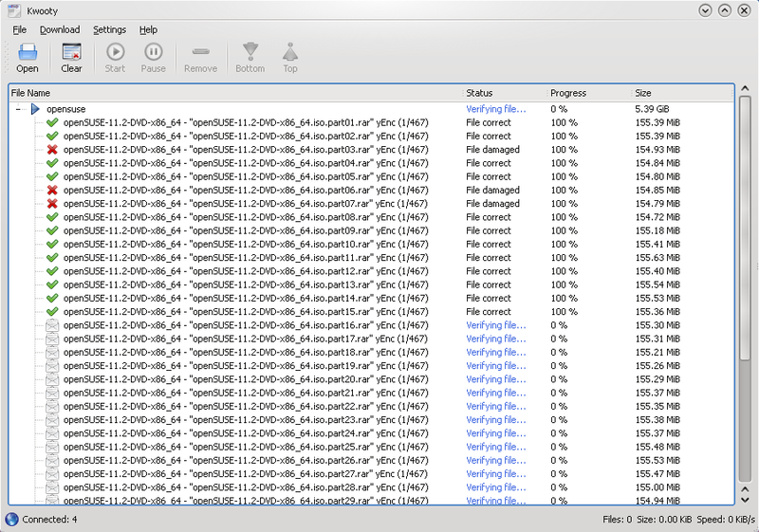This screenshot has height=532, width=759.
Task: Click the Top toolbar icon
Action: 290,52
